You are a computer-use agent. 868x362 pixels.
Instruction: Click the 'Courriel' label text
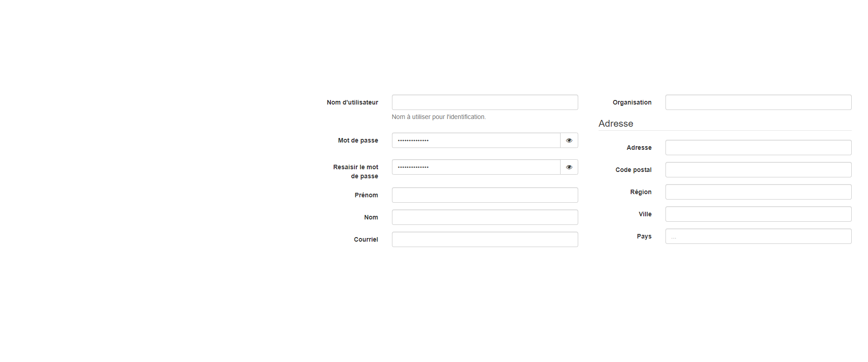click(x=366, y=239)
